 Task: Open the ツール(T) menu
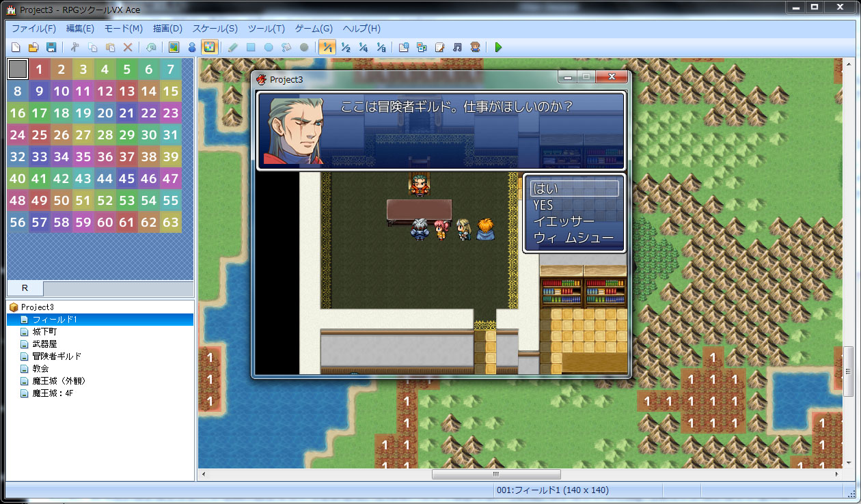click(x=266, y=29)
